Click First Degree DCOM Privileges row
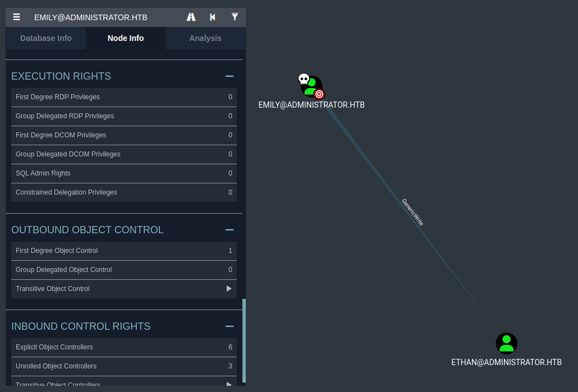This screenshot has height=392, width=578. pos(124,136)
